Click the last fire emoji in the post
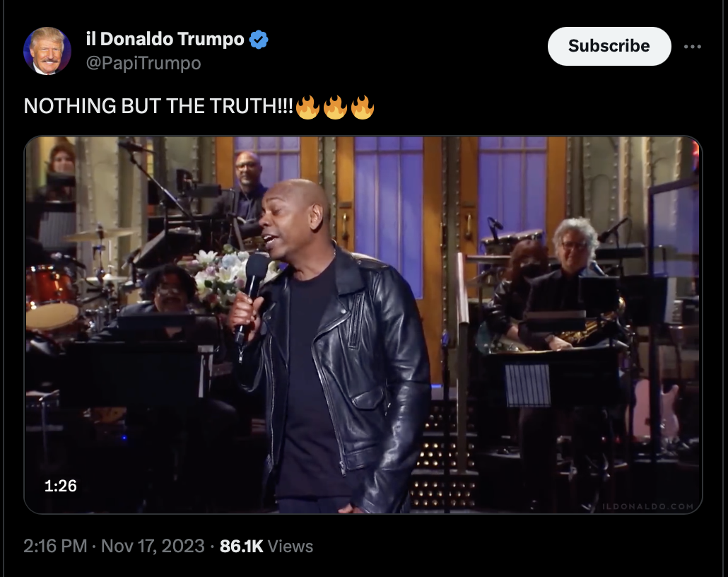 [x=363, y=107]
